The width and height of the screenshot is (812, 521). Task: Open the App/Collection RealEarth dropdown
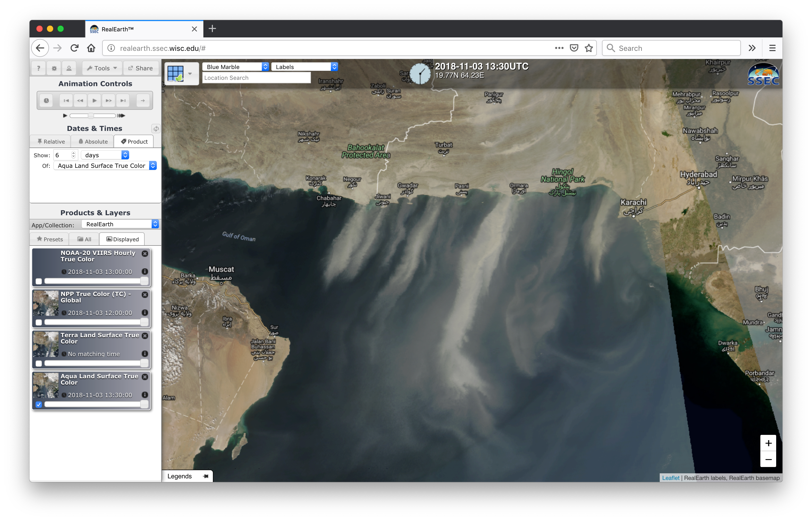(120, 224)
